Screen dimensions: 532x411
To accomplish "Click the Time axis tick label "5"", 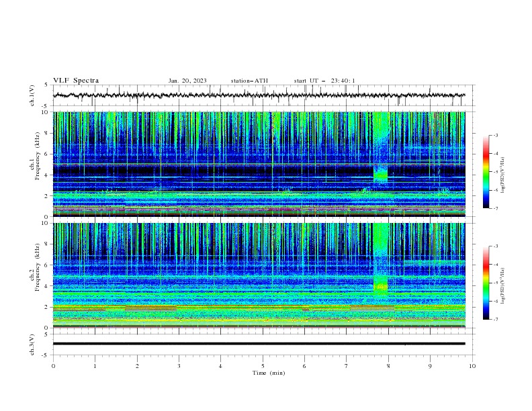I will click(263, 366).
